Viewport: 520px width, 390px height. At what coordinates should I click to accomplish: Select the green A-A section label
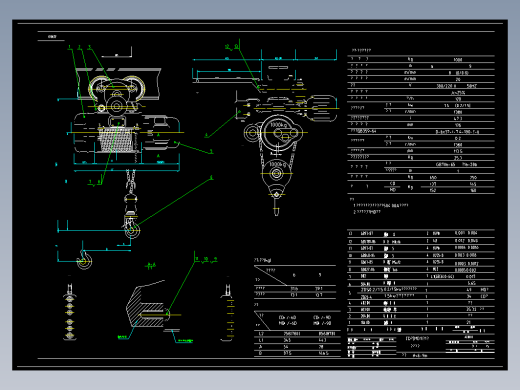click(151, 266)
